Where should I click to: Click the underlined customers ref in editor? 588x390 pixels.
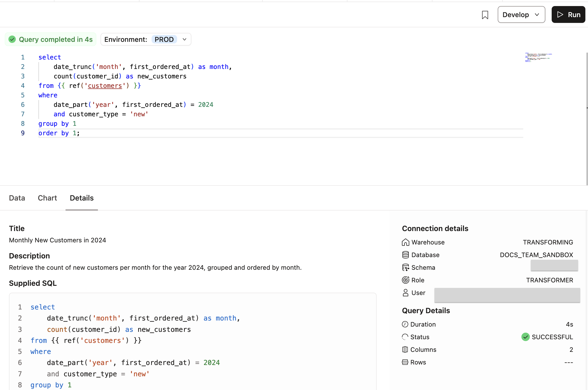(x=105, y=86)
